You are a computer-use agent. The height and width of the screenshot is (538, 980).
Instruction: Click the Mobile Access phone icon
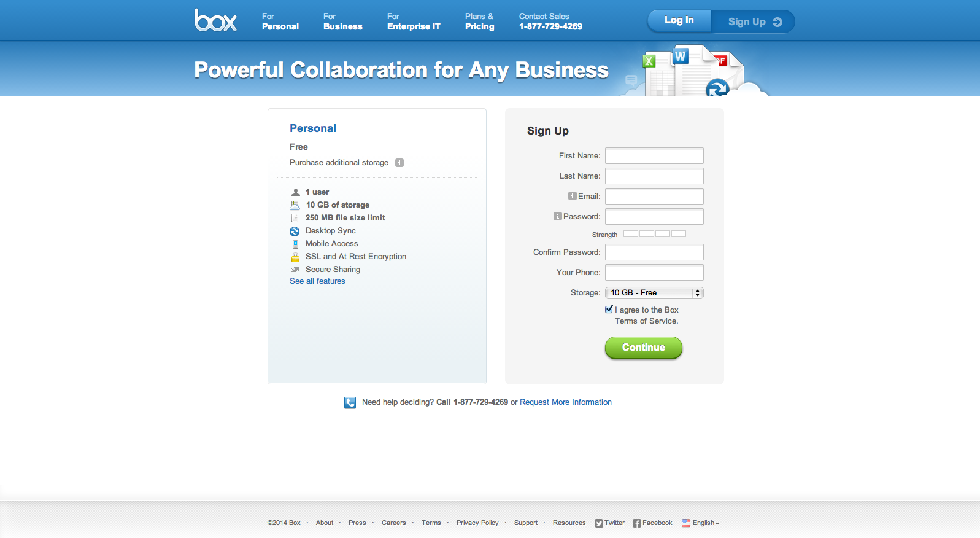click(295, 244)
